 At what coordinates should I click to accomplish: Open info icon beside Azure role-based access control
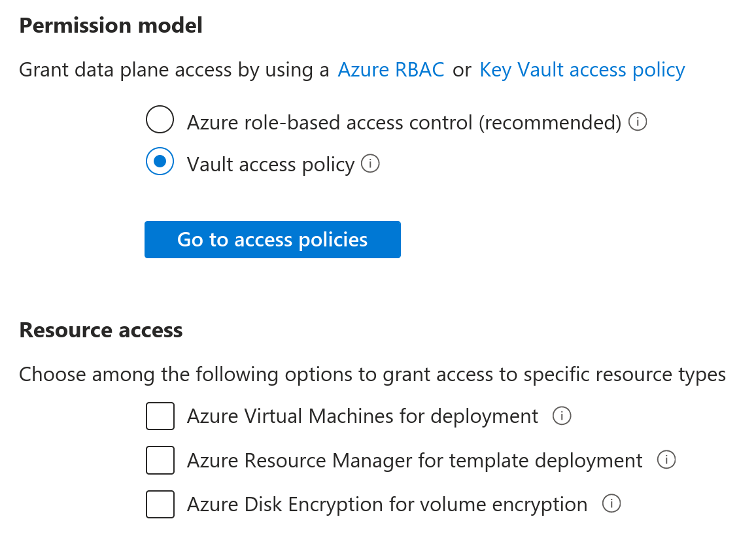(638, 122)
